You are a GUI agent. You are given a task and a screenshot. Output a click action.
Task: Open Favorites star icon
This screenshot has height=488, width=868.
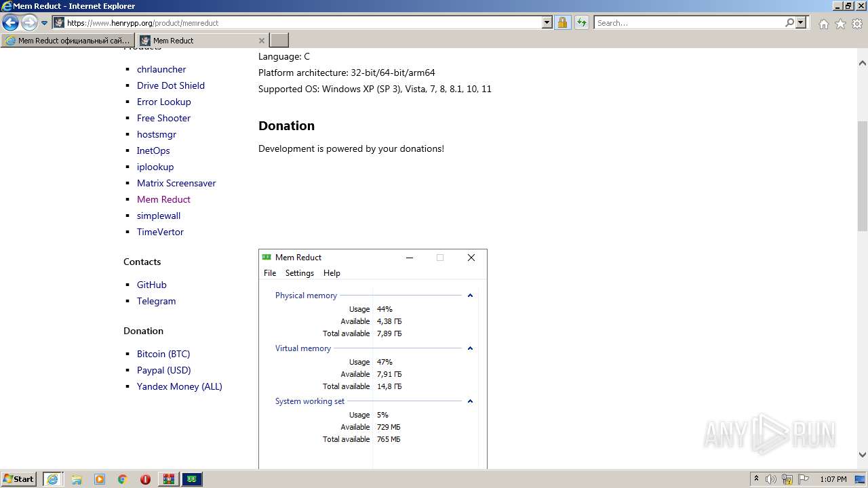[x=840, y=24]
